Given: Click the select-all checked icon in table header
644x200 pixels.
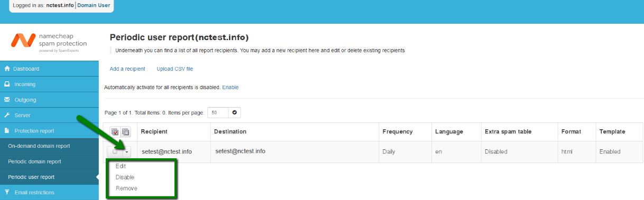Looking at the screenshot, I should [115, 132].
